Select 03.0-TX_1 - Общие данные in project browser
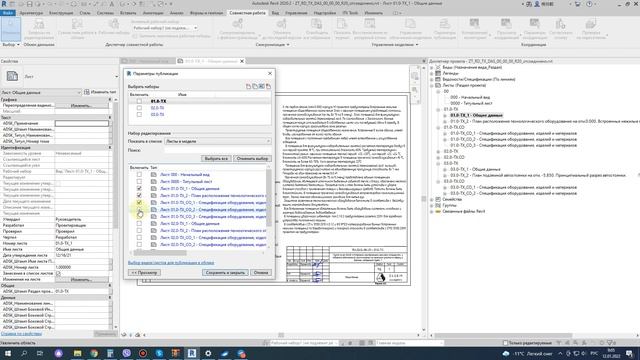This screenshot has width=640, height=360. click(475, 169)
